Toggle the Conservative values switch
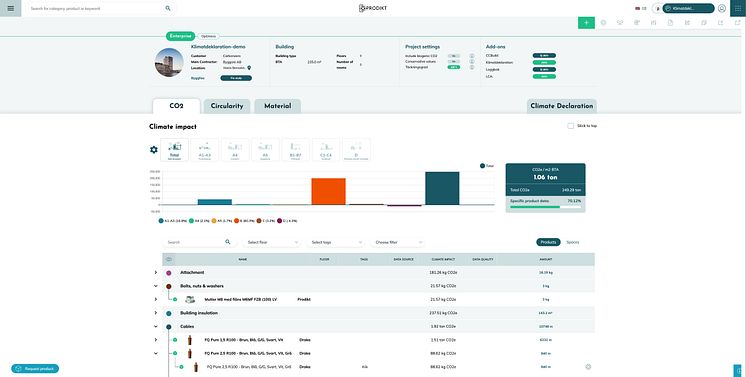This screenshot has width=746, height=377. 453,61
